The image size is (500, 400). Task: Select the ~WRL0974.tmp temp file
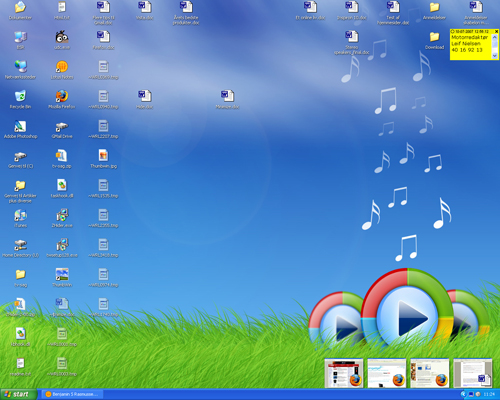point(103,274)
